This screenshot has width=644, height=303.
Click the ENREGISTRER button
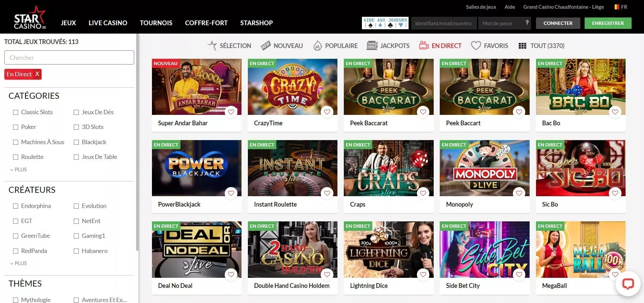(x=608, y=23)
